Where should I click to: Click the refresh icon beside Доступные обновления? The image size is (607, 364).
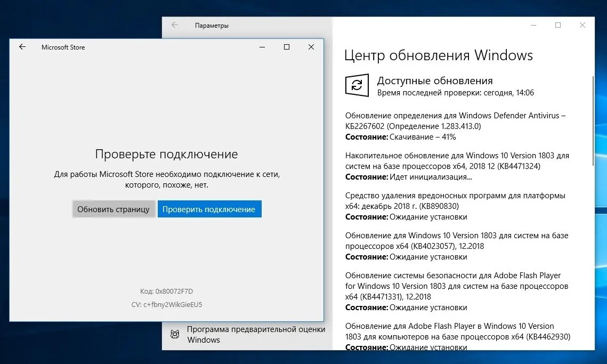357,85
